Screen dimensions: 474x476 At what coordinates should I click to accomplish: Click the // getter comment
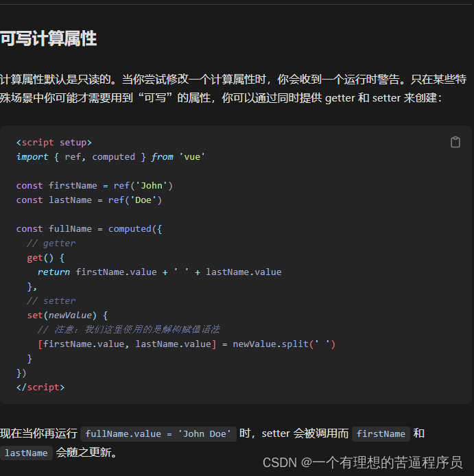pos(51,243)
